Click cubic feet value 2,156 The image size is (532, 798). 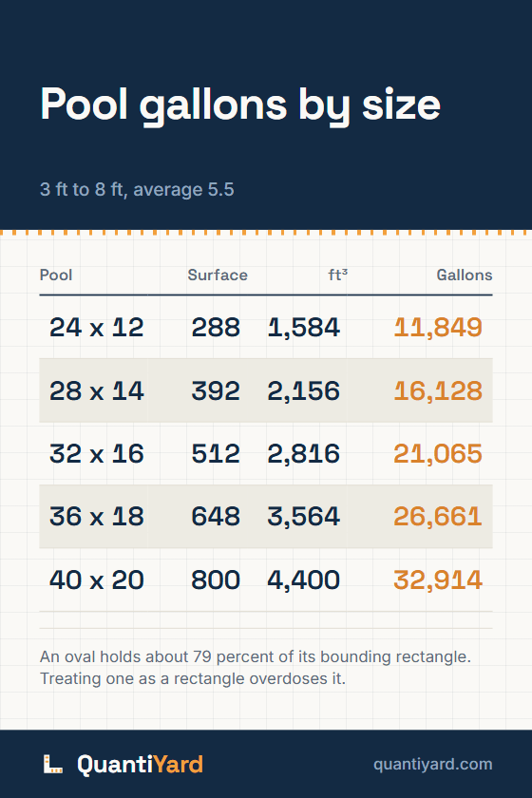(x=304, y=390)
